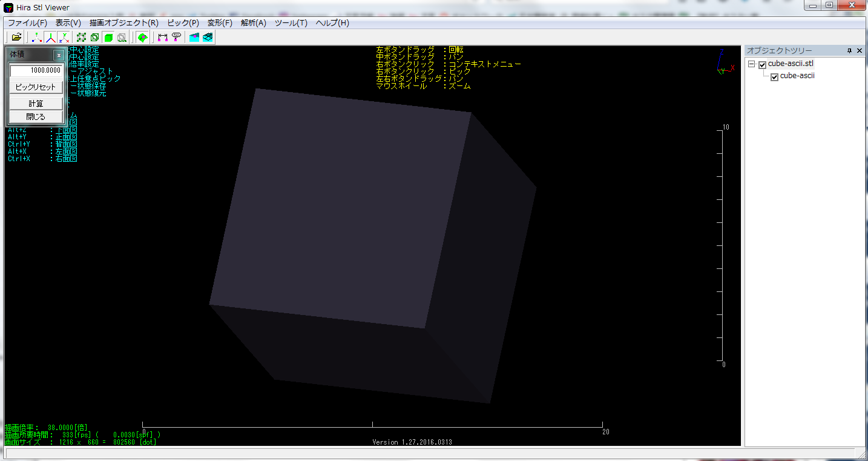The height and width of the screenshot is (461, 868).
Task: Click the vertical scale label 10
Action: [726, 127]
